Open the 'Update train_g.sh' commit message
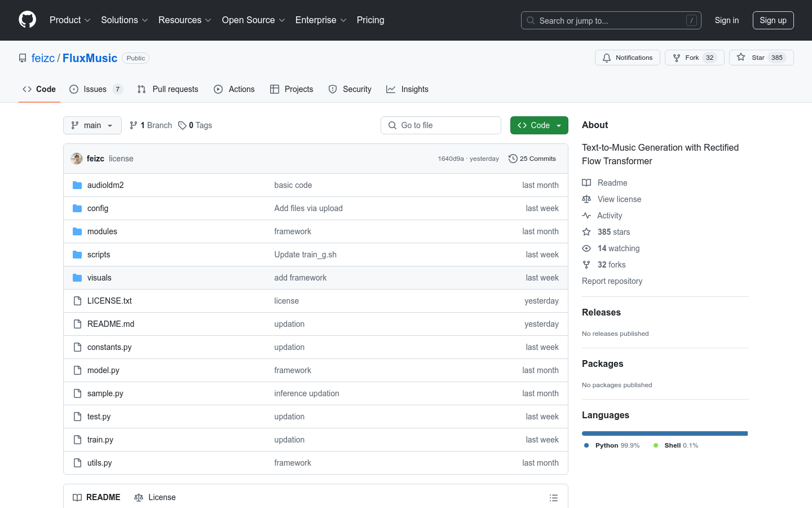Image resolution: width=812 pixels, height=508 pixels. 305,255
